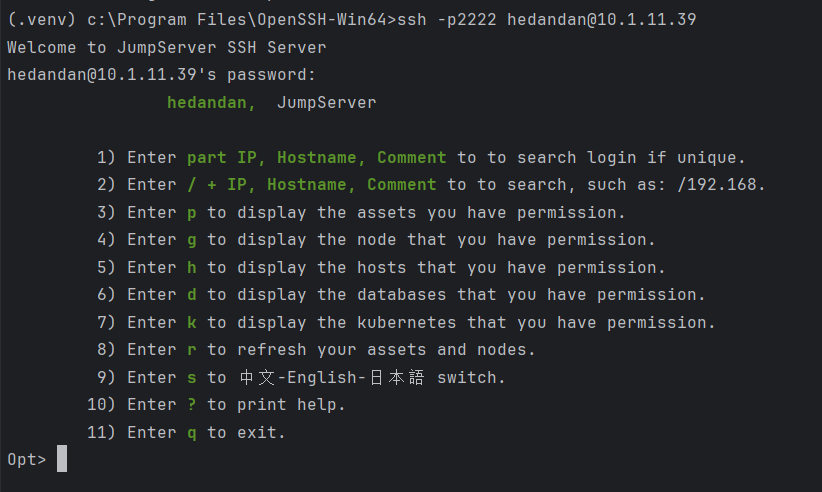The height and width of the screenshot is (492, 822).
Task: Click the green 's' language switch key
Action: click(192, 378)
